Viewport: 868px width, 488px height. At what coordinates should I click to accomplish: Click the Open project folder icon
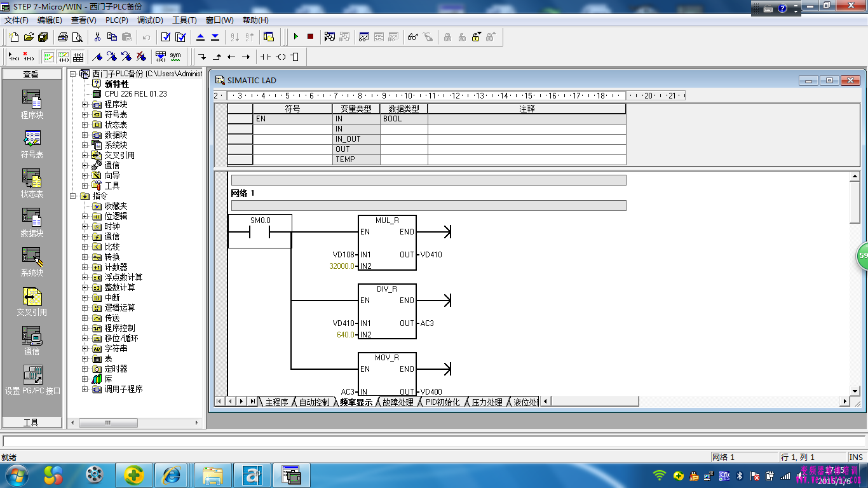tap(29, 37)
